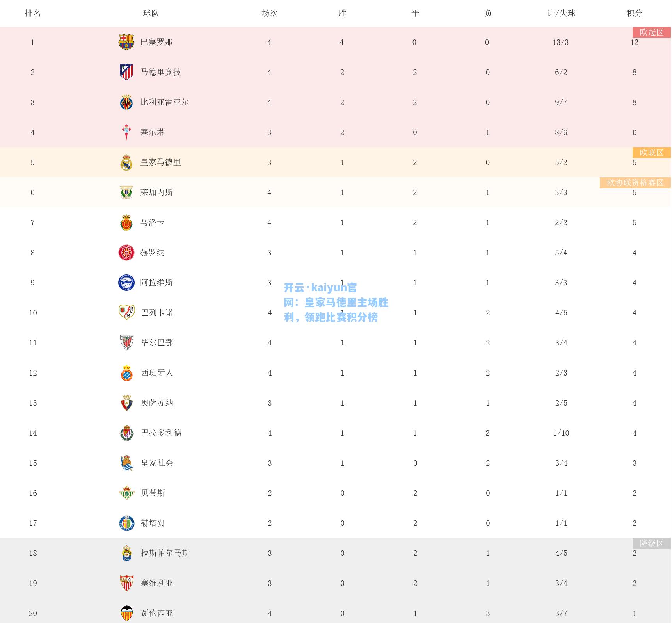Click the 欧冠区 zone label
672x623 pixels.
coord(652,32)
